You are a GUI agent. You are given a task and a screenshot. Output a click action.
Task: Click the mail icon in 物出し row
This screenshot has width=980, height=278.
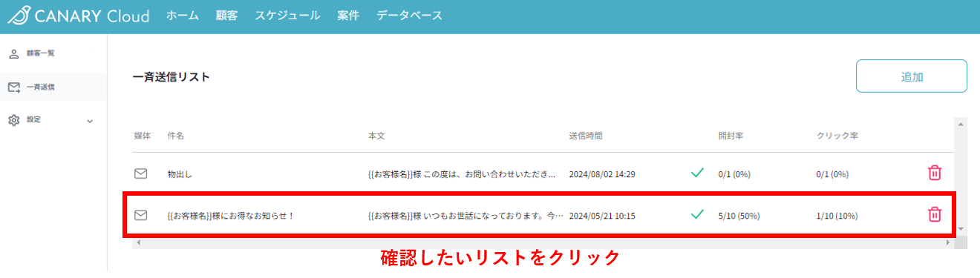(141, 174)
